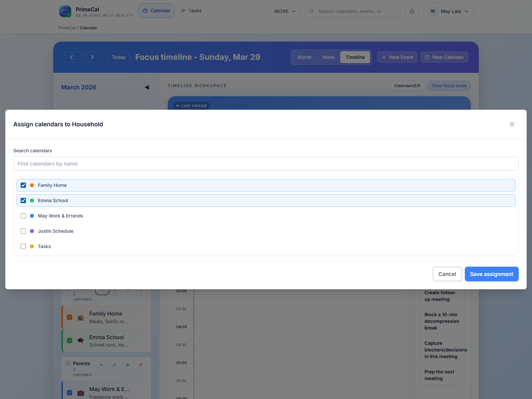Check the May Work & Errands calendar

click(23, 215)
